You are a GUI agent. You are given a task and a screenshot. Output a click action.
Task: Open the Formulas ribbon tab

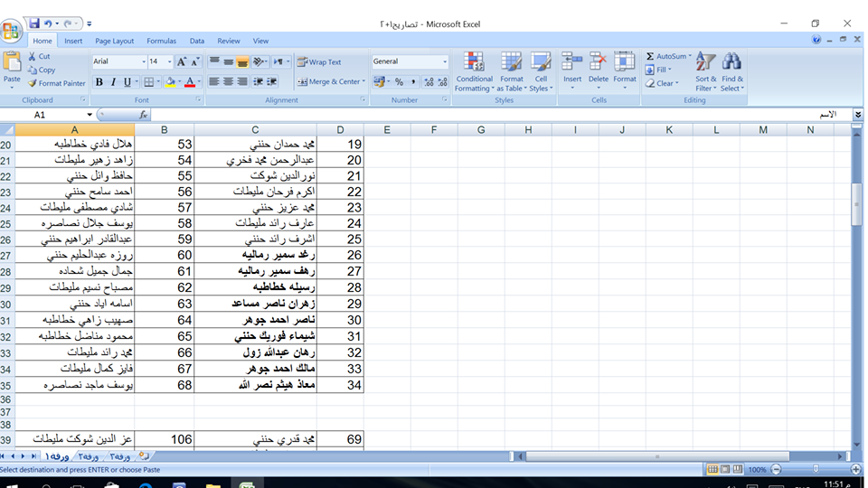point(161,41)
